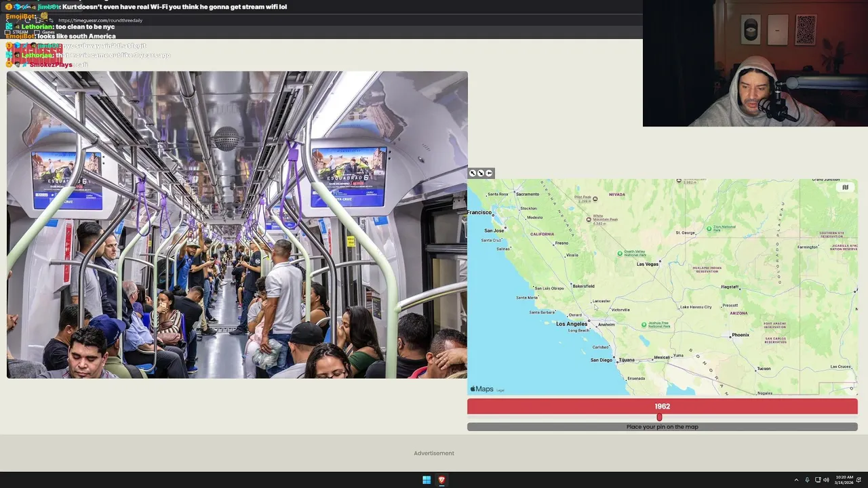Place pin on Farmington label
Image resolution: width=868 pixels, height=488 pixels.
pos(808,247)
